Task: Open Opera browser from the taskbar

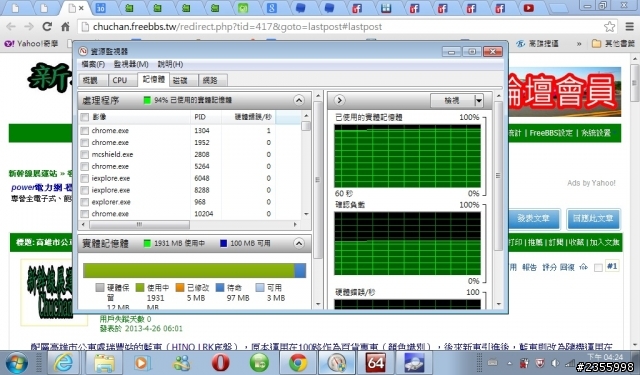Action: (220, 363)
